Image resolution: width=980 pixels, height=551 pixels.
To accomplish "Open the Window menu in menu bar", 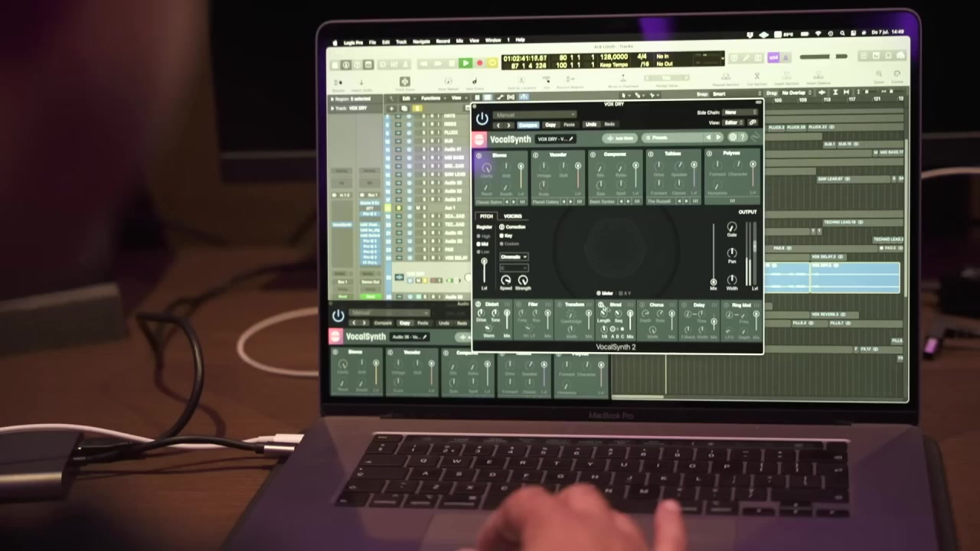I will pos(493,40).
